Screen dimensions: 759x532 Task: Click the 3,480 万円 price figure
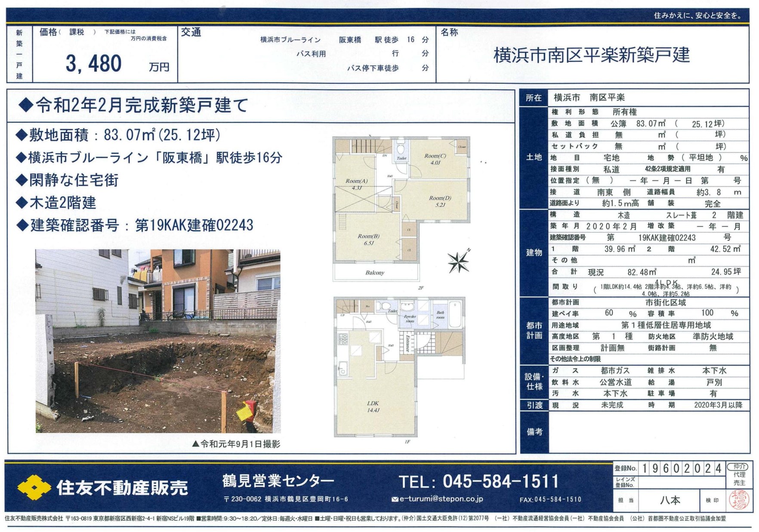click(94, 64)
